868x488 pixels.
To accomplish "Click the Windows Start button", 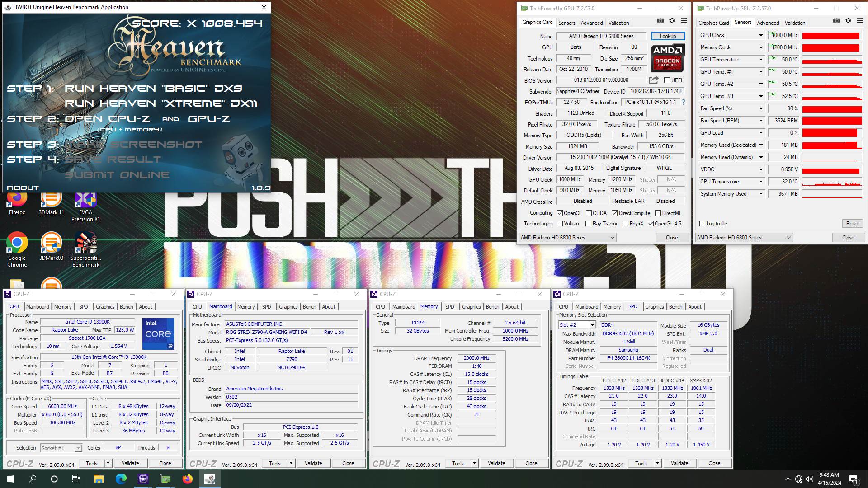I will pos(11,479).
